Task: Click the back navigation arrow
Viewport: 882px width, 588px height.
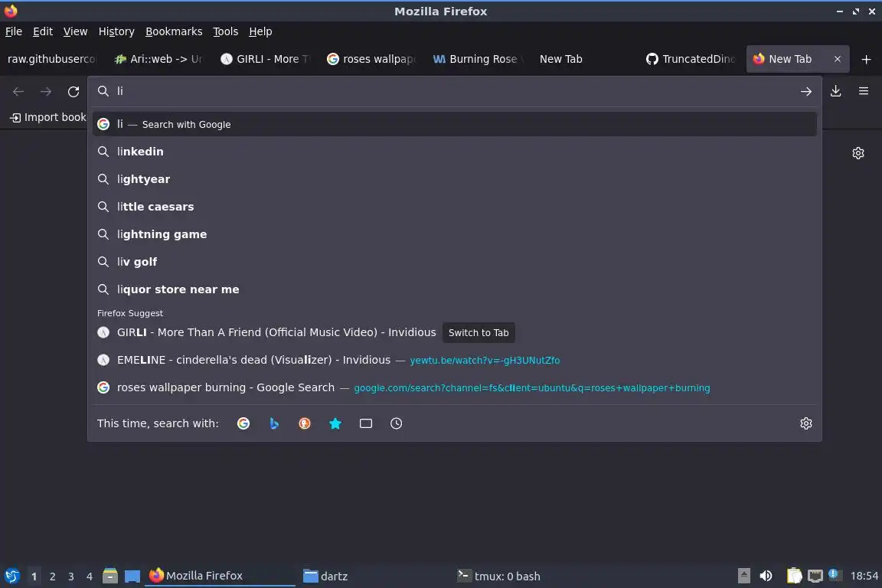Action: click(18, 91)
